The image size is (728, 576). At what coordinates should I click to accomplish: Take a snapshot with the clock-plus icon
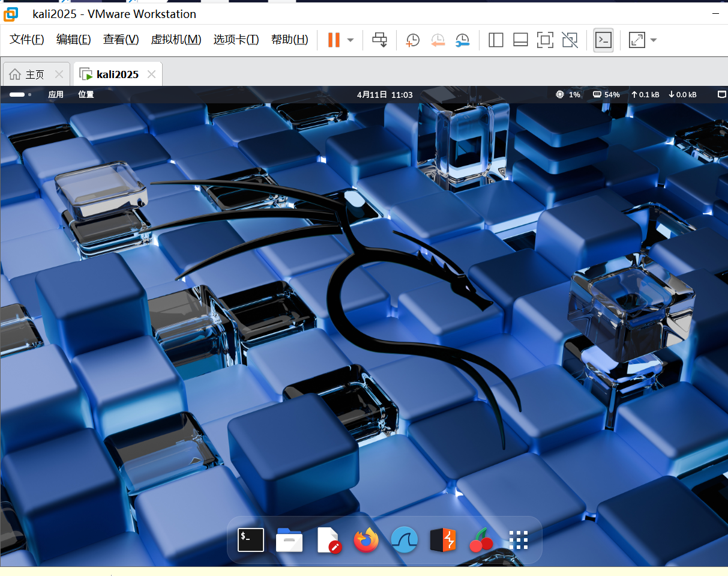(412, 40)
